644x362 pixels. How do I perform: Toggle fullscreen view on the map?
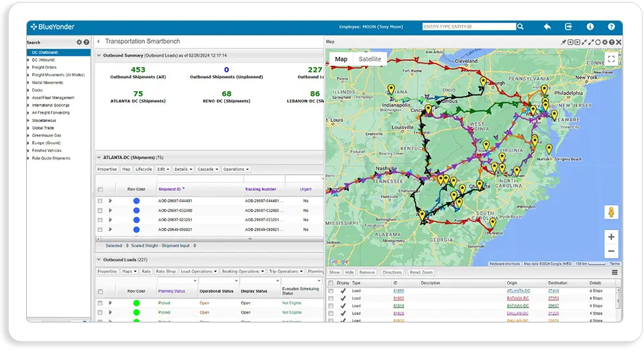click(611, 59)
